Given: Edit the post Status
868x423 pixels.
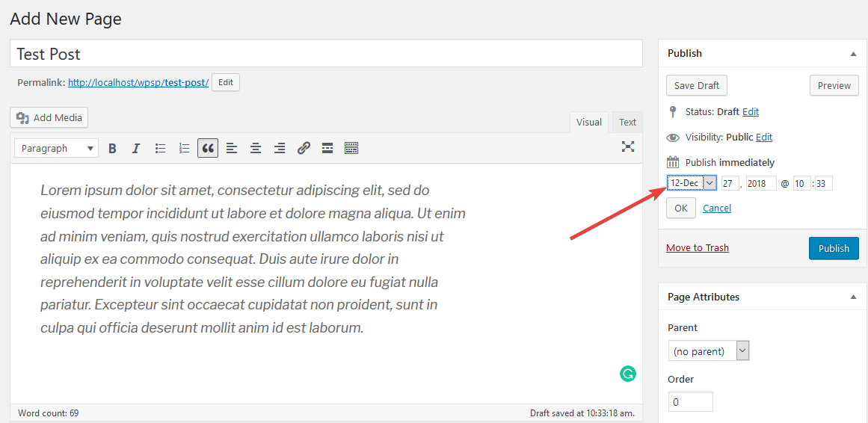Looking at the screenshot, I should click(751, 112).
